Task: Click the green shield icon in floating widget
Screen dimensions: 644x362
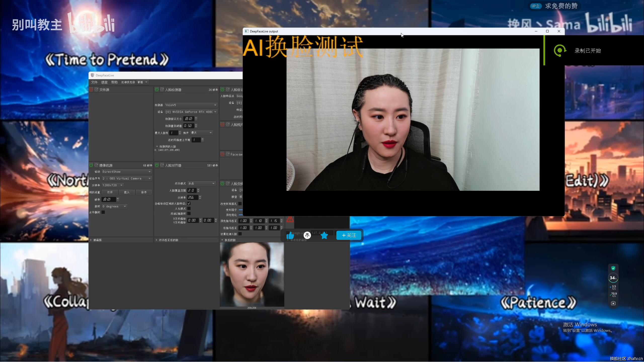Action: click(613, 268)
